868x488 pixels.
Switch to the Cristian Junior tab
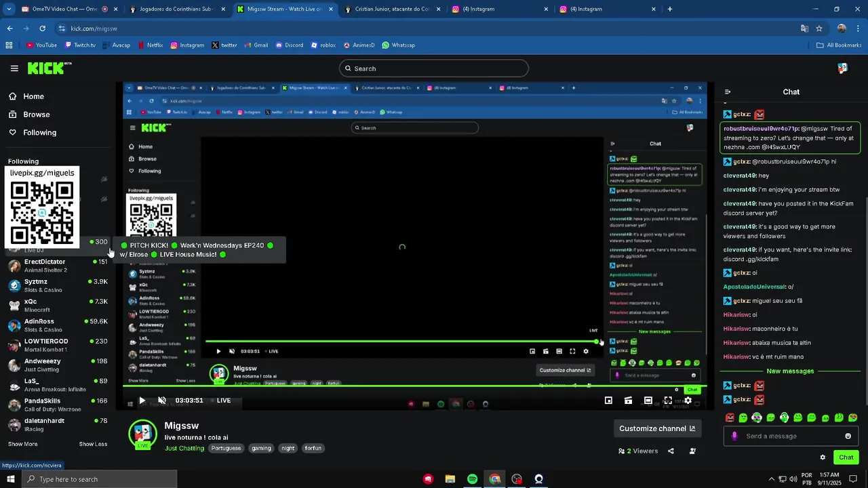[393, 9]
